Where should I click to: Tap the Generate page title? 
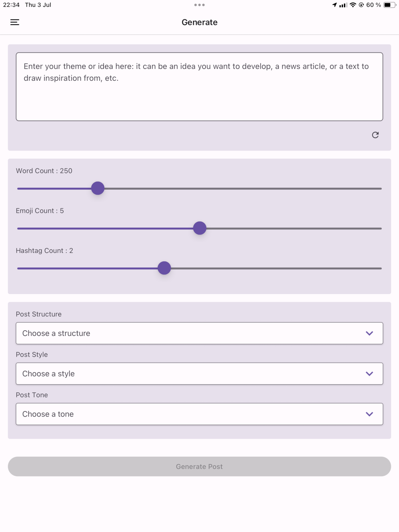coord(199,22)
